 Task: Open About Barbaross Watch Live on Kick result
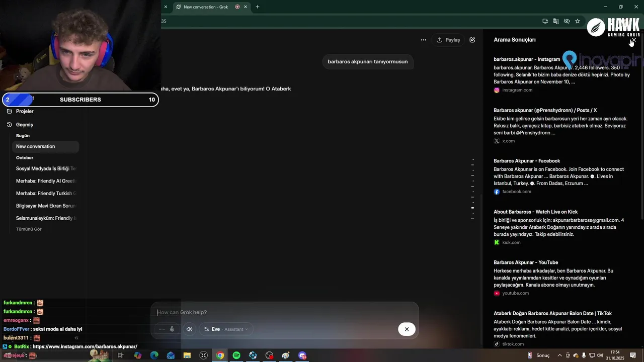coord(535,212)
